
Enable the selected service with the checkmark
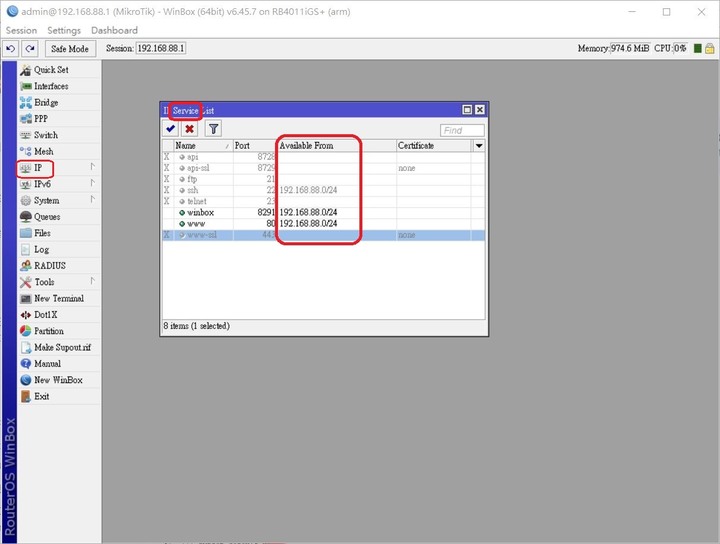pos(171,129)
